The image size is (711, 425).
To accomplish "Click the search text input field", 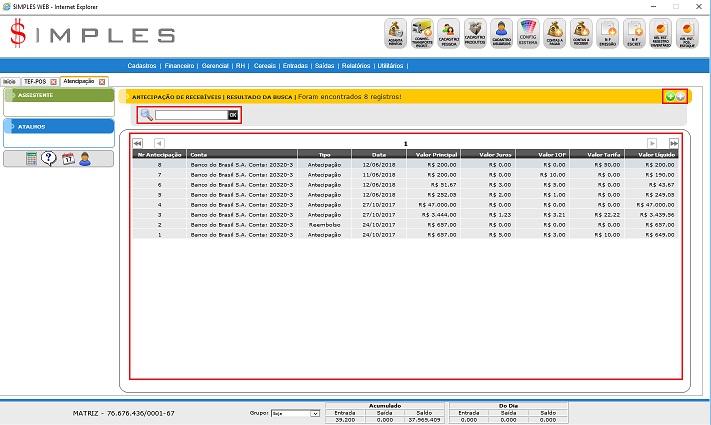I will [190, 115].
